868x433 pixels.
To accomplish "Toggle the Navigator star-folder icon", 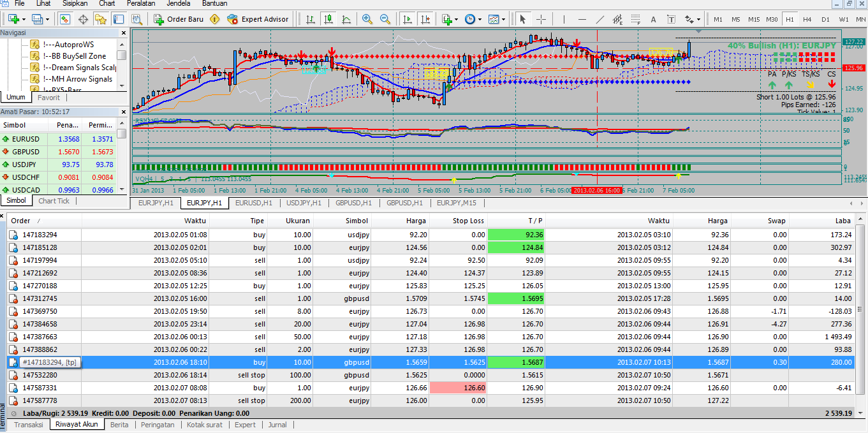I will 101,19.
